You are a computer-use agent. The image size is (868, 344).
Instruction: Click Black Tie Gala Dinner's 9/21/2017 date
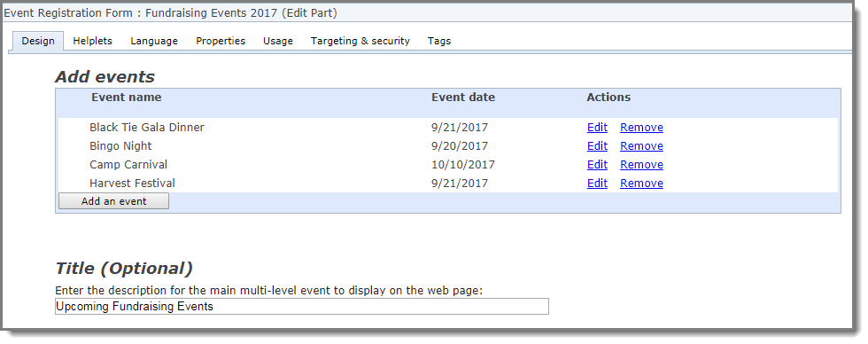(x=460, y=128)
